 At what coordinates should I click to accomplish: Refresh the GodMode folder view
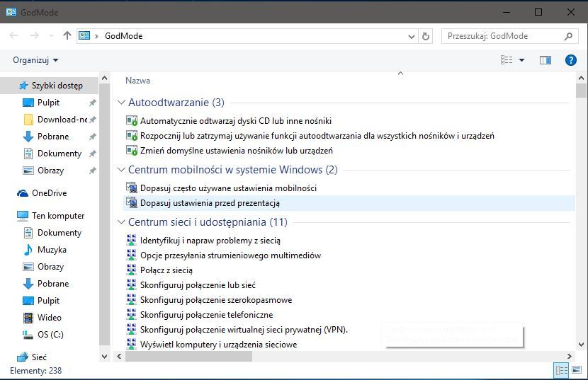(x=426, y=36)
